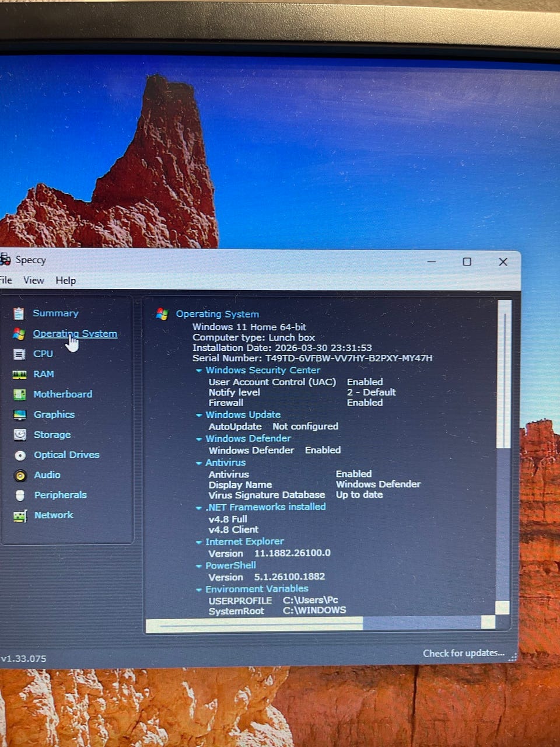560x747 pixels.
Task: Click the Serial Number line
Action: 313,358
